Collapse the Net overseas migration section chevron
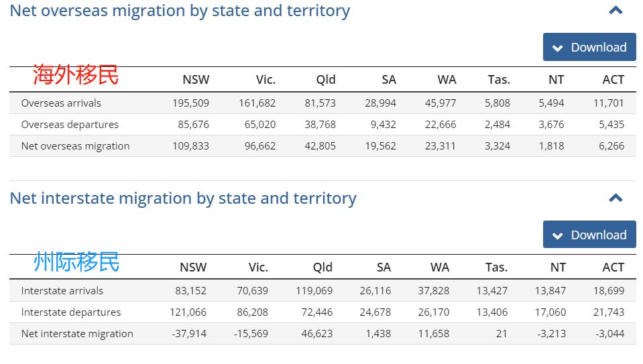 (x=616, y=11)
